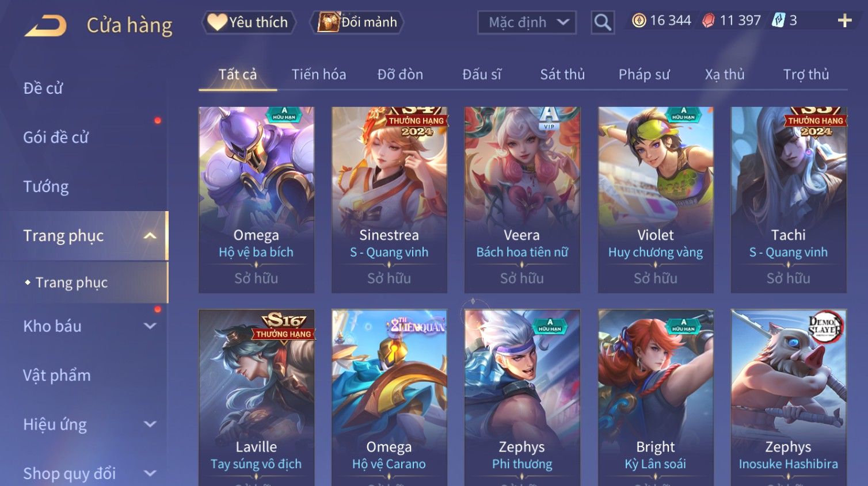Open the Mặc định sort dropdown
868x486 pixels.
[527, 22]
